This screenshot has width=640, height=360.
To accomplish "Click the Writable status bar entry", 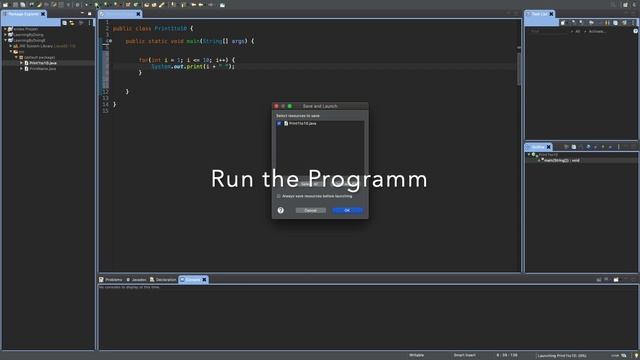I will click(417, 356).
